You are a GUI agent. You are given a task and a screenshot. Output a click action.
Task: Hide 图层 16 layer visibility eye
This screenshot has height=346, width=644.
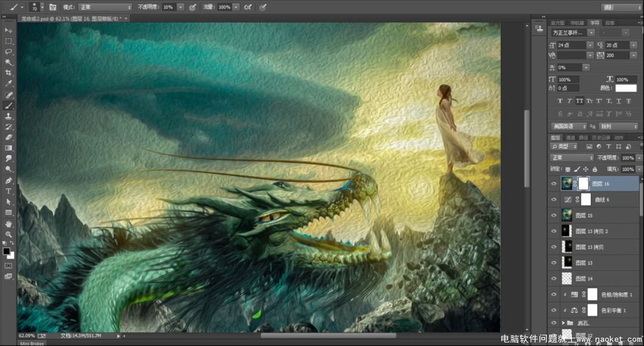pos(553,183)
